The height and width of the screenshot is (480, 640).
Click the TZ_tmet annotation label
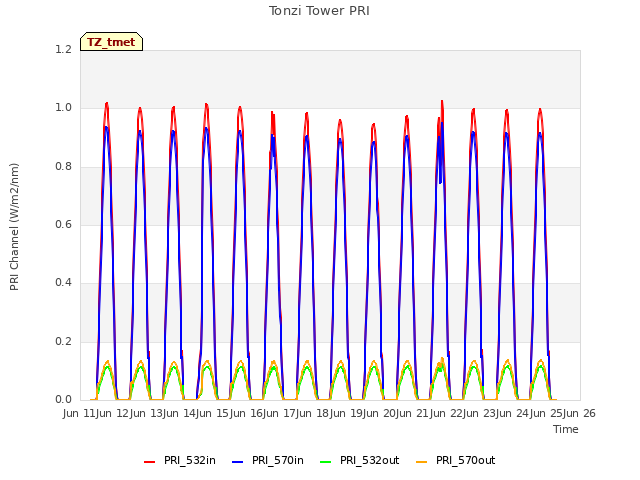[x=111, y=42]
